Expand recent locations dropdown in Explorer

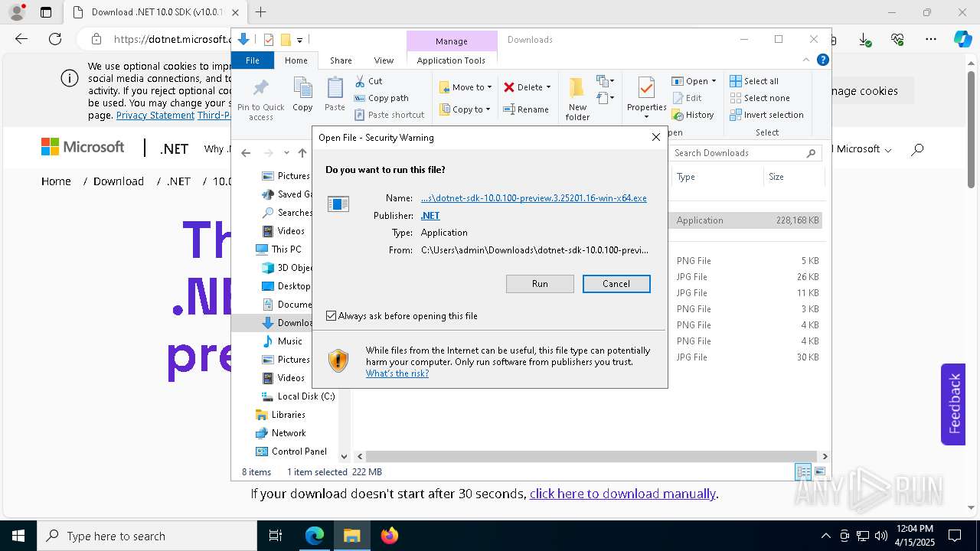(x=286, y=153)
